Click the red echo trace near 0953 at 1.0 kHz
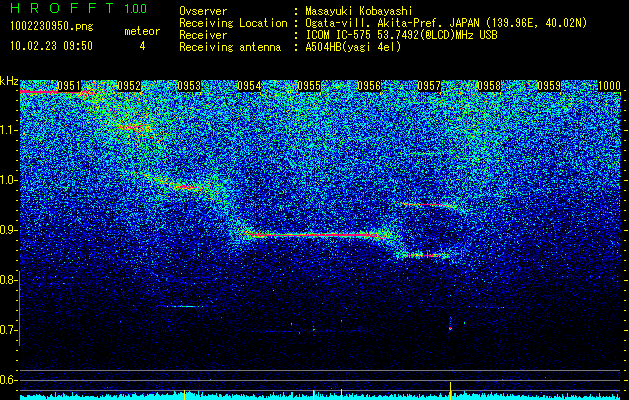629x400 pixels. tap(189, 187)
